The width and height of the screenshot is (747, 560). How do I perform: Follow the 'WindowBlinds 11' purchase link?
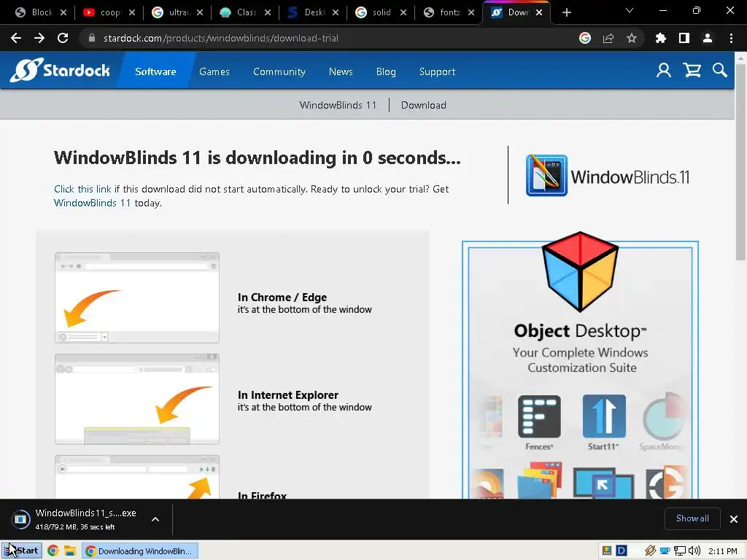[92, 203]
